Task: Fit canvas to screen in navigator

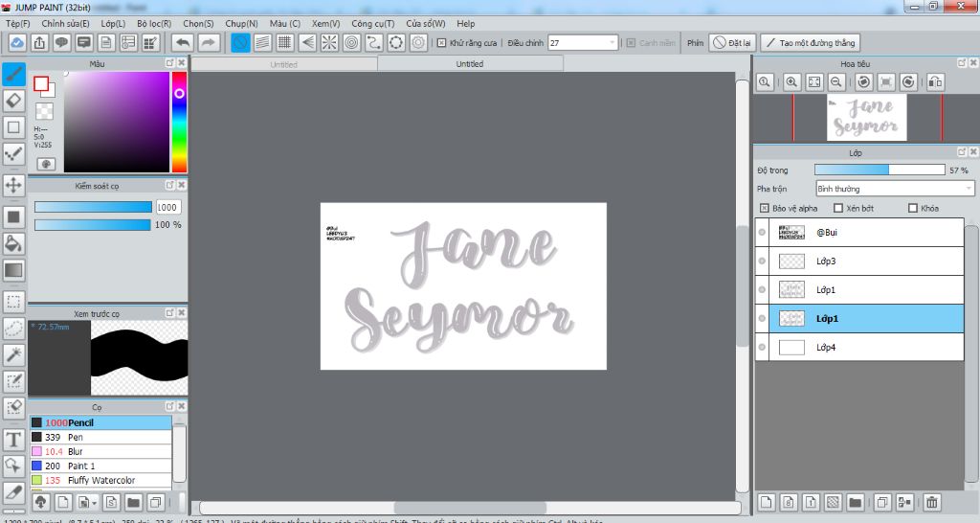Action: coord(814,82)
